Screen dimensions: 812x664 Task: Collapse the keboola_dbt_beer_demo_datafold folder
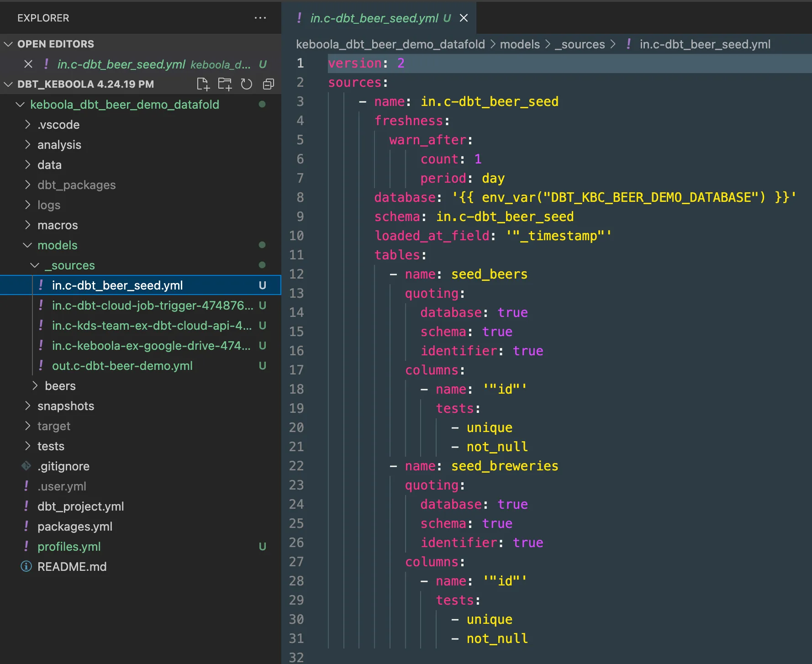[x=20, y=105]
